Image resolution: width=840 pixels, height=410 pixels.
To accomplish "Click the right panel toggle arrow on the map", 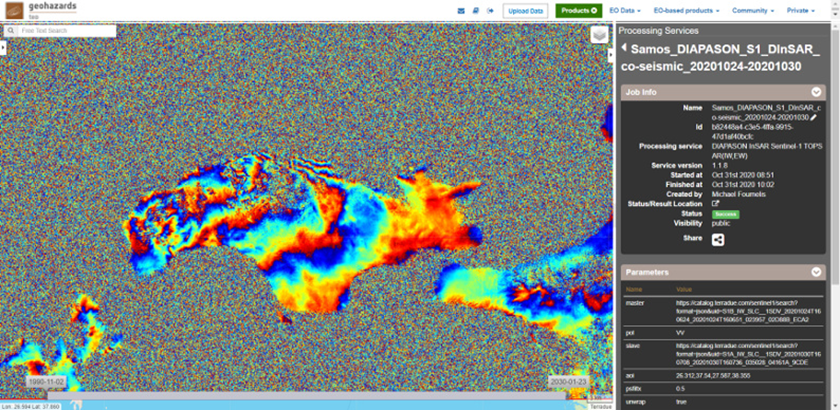I will [611, 56].
